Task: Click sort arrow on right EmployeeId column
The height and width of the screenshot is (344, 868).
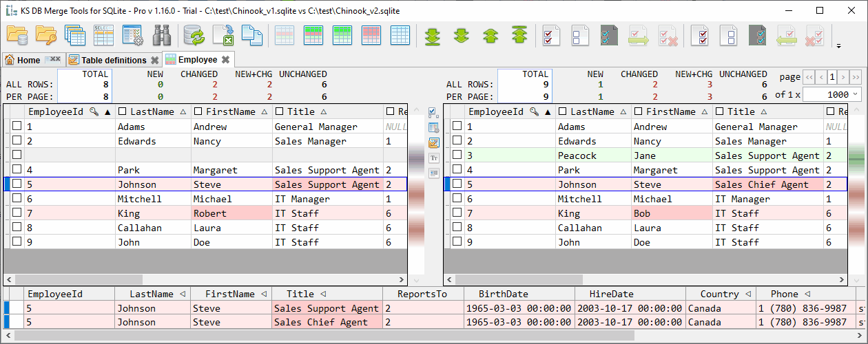Action: [x=547, y=111]
